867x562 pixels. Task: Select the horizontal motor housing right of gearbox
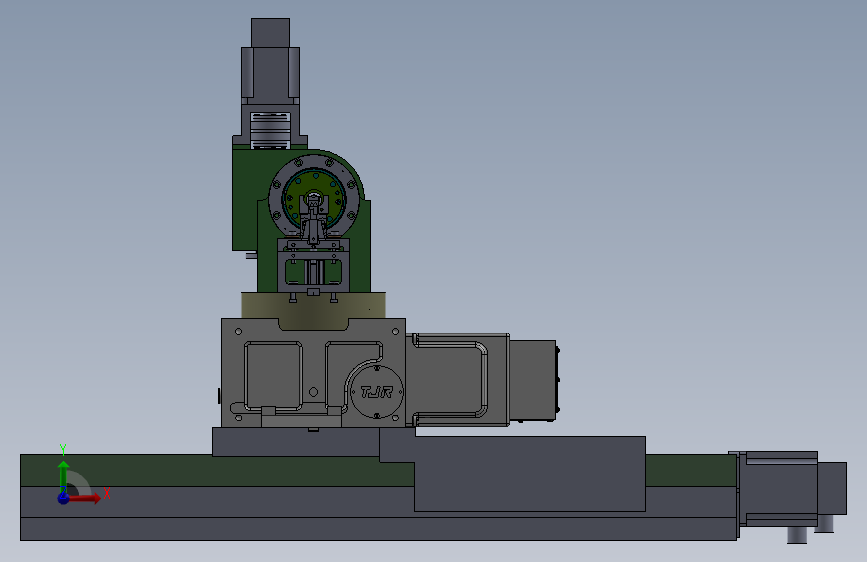click(458, 380)
